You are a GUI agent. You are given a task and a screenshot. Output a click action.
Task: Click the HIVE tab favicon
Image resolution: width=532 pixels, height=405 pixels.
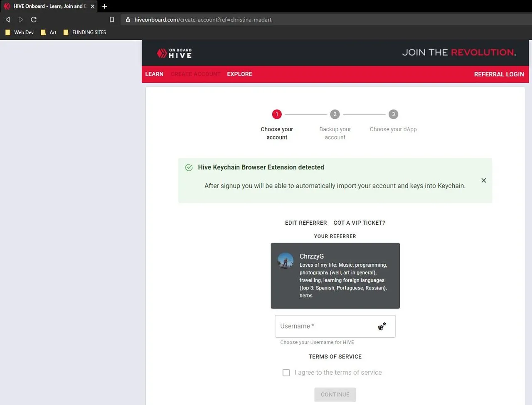(x=7, y=6)
